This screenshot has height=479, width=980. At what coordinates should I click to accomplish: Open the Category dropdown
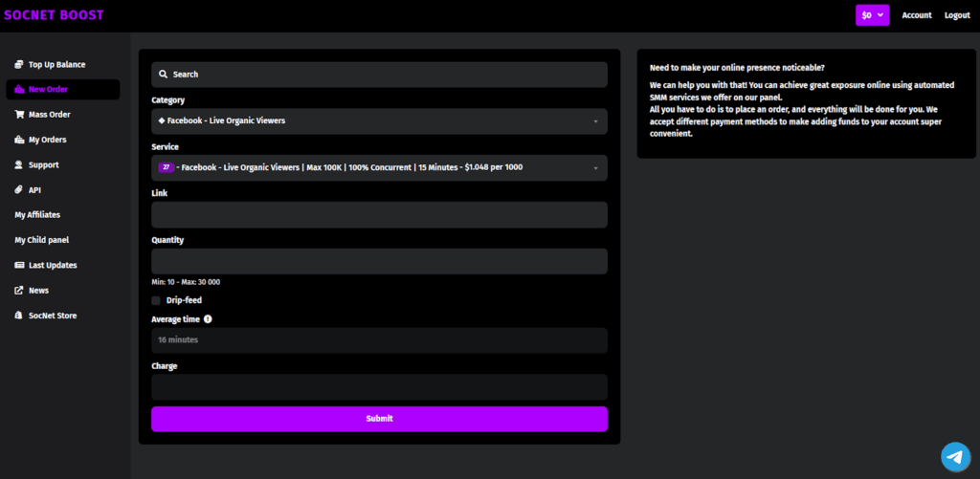(379, 121)
